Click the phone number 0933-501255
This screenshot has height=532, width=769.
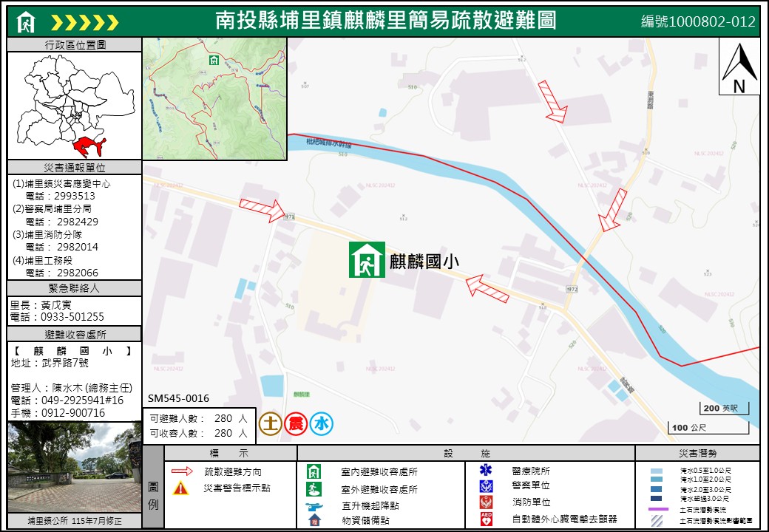pos(72,317)
